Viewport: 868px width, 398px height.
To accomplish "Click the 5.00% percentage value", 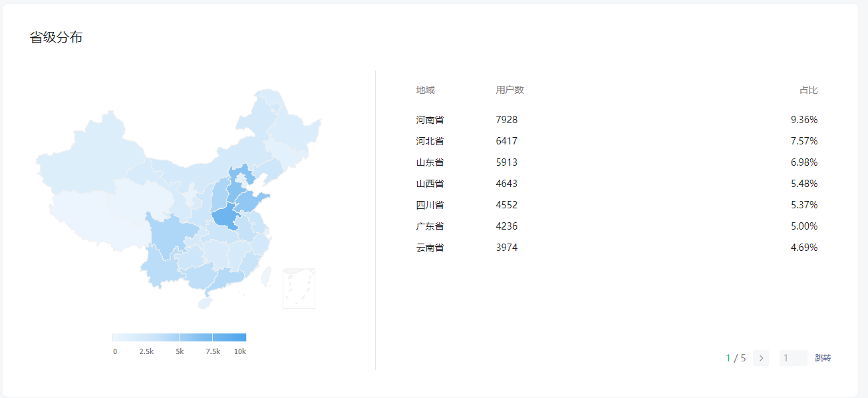I will (x=804, y=226).
